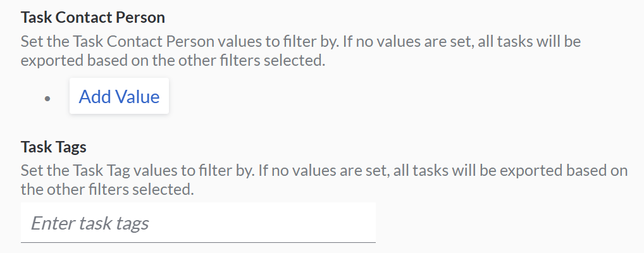Click the bullet beside Add Value
The height and width of the screenshot is (253, 644).
click(x=47, y=99)
